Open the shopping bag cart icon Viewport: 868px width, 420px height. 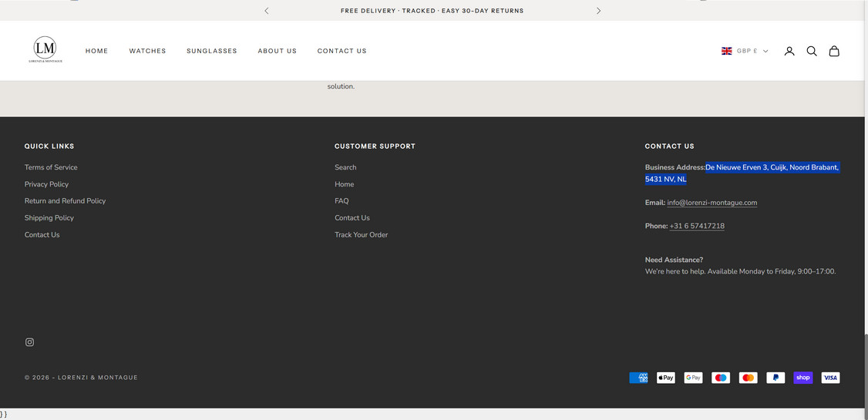(833, 51)
